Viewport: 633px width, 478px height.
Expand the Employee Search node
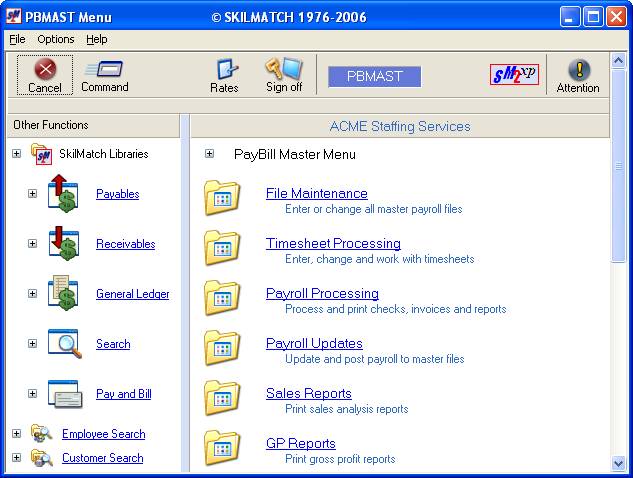point(16,434)
